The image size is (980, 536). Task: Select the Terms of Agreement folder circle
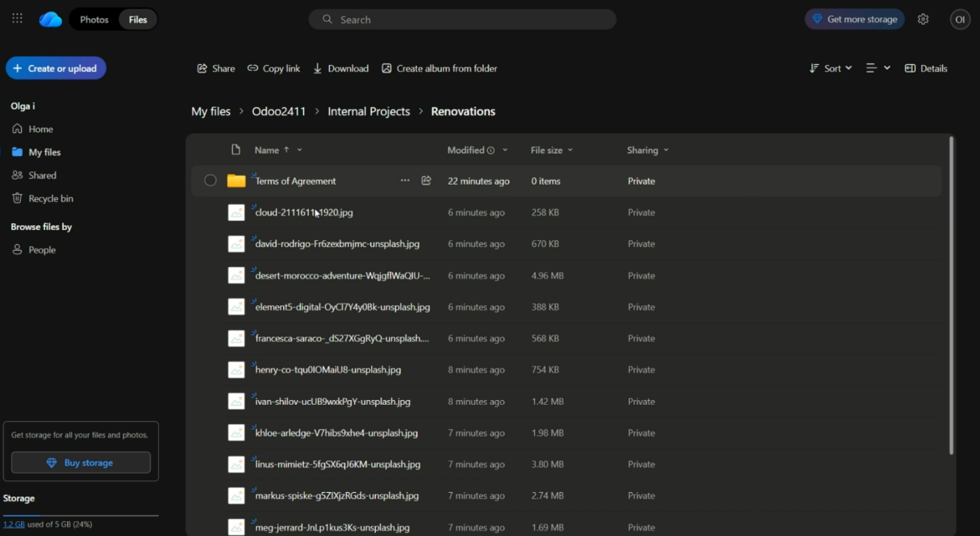(x=210, y=181)
